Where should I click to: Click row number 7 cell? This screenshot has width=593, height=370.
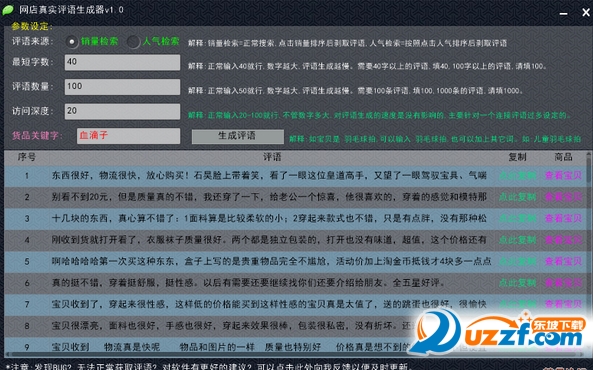26,304
